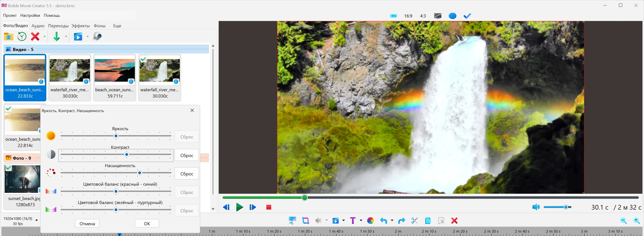Click the green checkmark on the 22.814c ocean_beach thumbnail
The image size is (644, 236).
8,108
